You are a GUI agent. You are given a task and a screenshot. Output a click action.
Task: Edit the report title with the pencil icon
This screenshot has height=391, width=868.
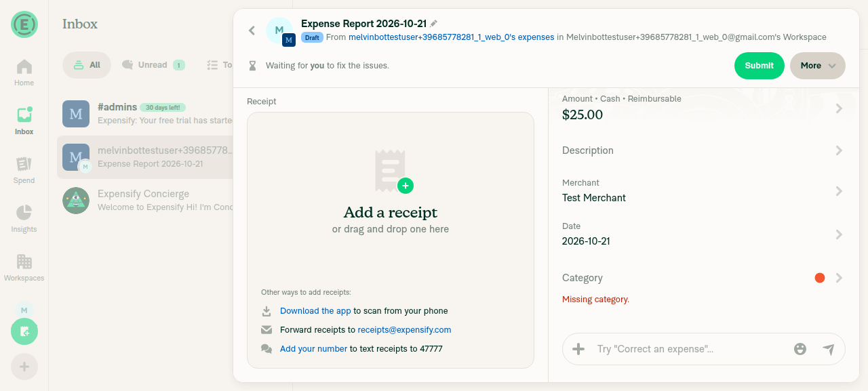pyautogui.click(x=434, y=24)
